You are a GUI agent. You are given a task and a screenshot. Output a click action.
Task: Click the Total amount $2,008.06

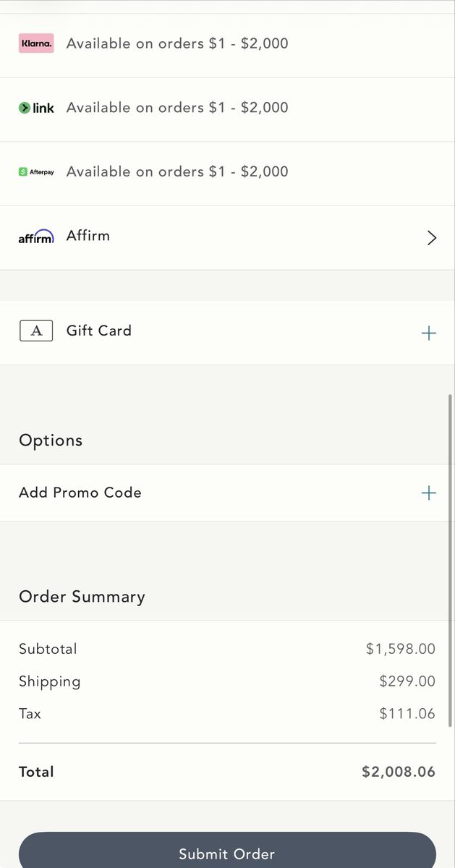coord(399,772)
